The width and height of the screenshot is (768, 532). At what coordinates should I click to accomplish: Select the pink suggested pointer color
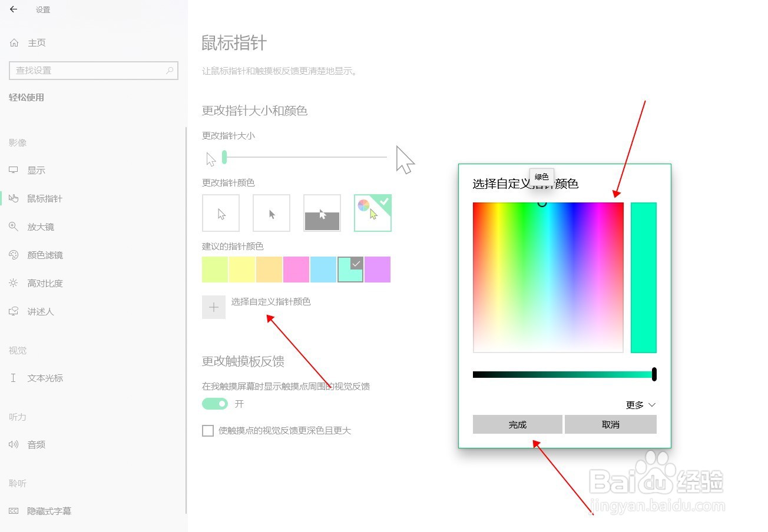296,270
